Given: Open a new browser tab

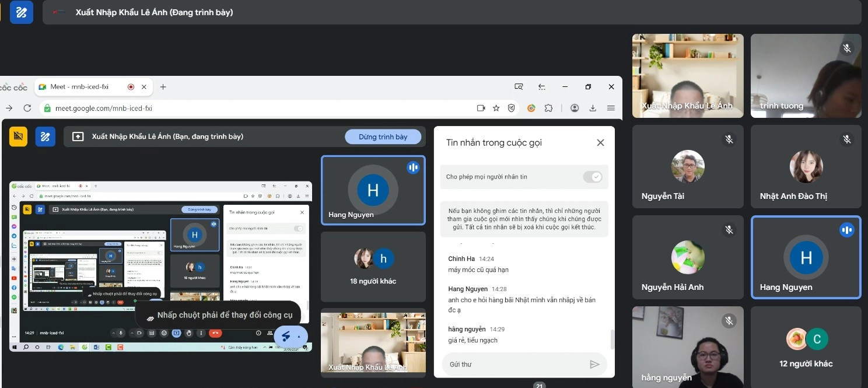Looking at the screenshot, I should point(163,87).
